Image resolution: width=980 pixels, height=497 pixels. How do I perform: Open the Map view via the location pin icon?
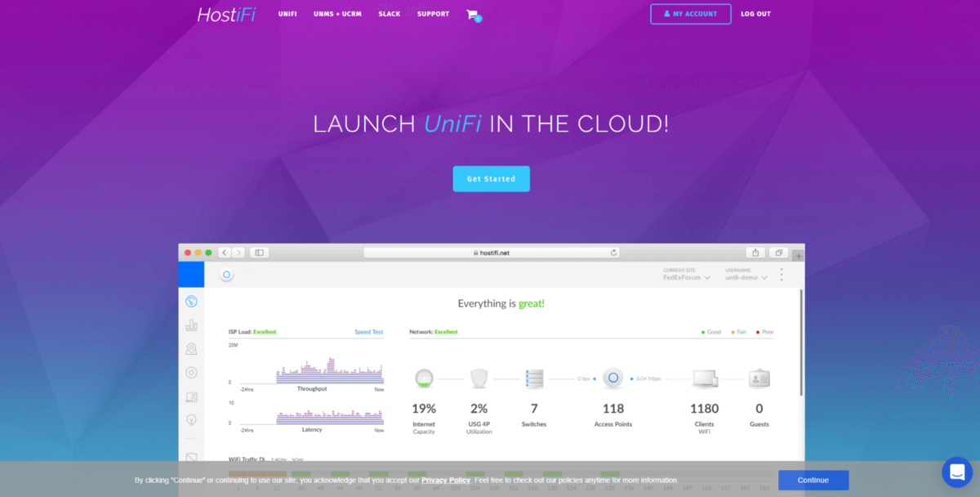(191, 348)
